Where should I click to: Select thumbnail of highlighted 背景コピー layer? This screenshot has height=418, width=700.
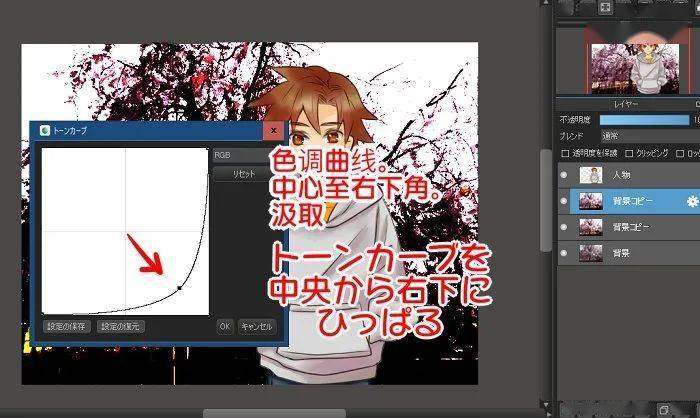pos(591,201)
